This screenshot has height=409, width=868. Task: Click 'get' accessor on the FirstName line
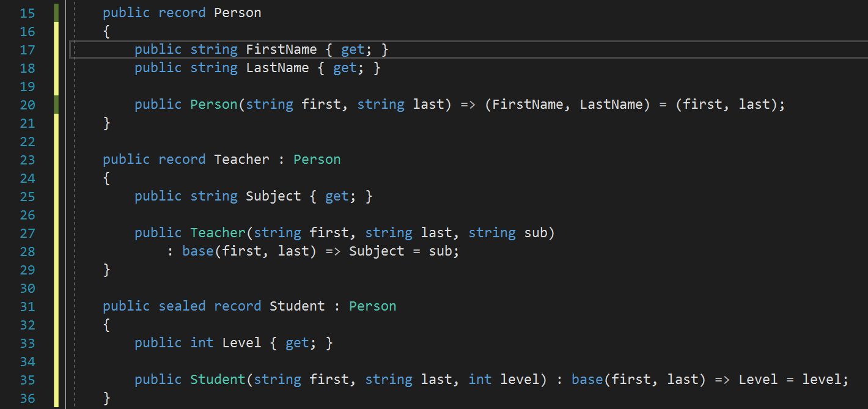353,50
